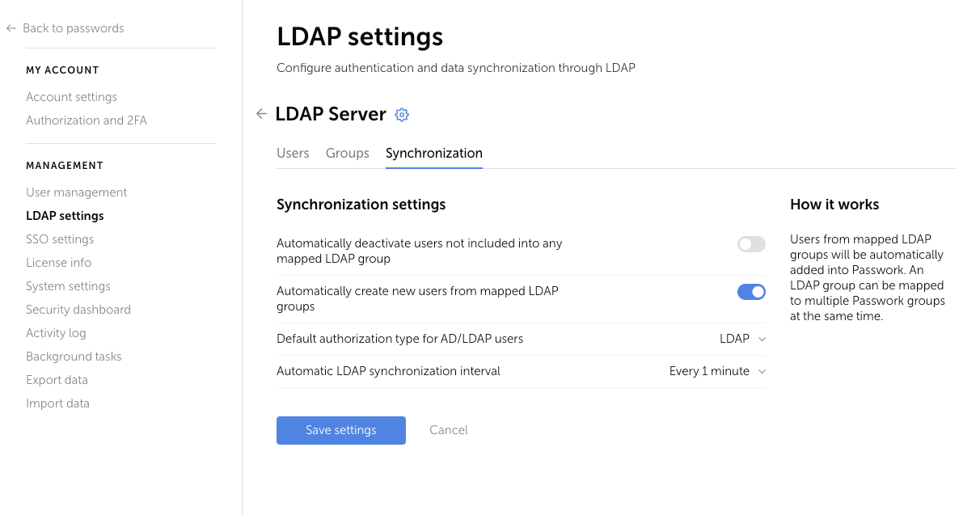Cancel the synchronization settings changes
Viewport: 980px width, 515px height.
coord(448,429)
